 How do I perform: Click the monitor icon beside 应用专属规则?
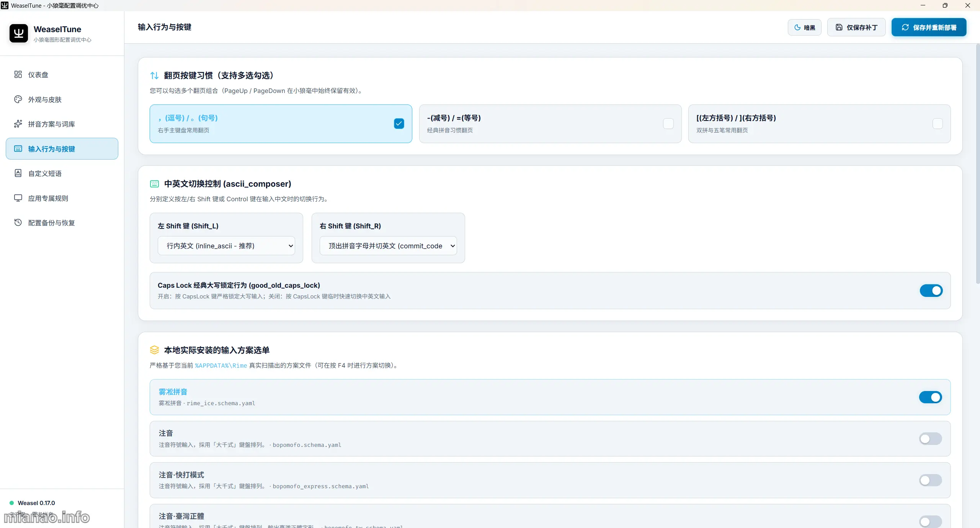(x=18, y=198)
